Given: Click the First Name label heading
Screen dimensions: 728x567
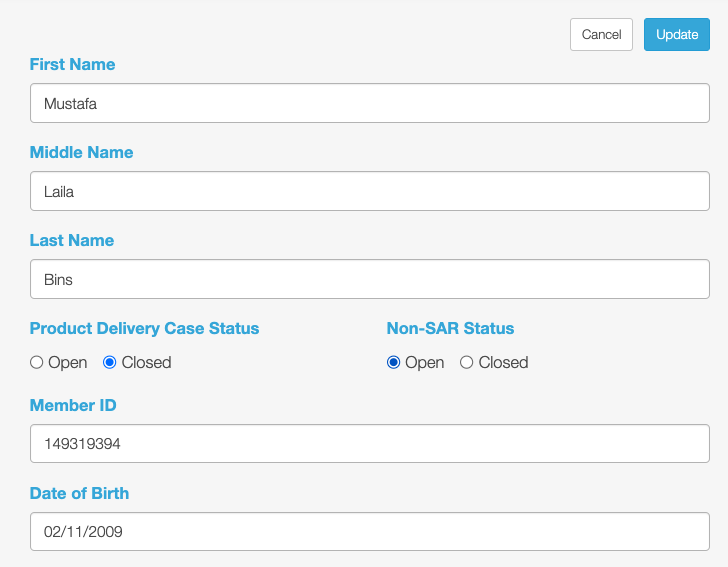Looking at the screenshot, I should click(x=72, y=64).
